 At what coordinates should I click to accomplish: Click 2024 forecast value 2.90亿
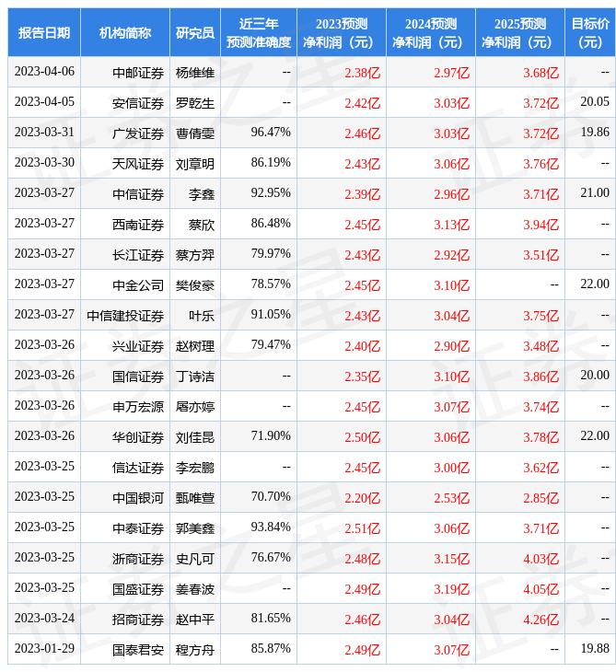451,346
